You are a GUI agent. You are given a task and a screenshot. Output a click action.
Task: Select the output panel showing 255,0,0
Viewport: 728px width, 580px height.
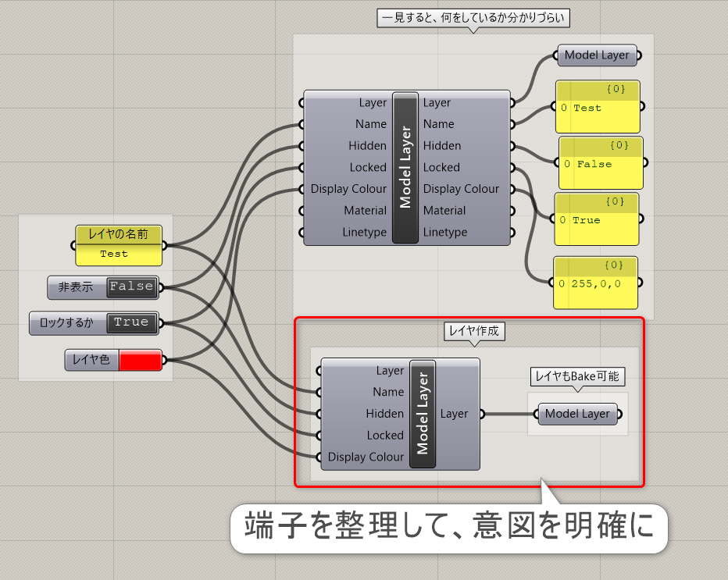coord(596,283)
